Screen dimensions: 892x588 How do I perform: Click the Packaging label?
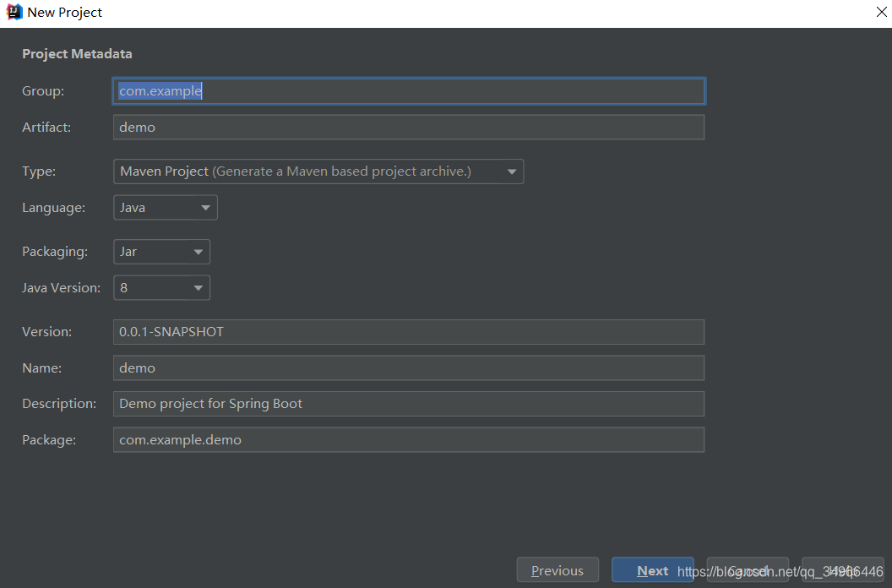(55, 252)
